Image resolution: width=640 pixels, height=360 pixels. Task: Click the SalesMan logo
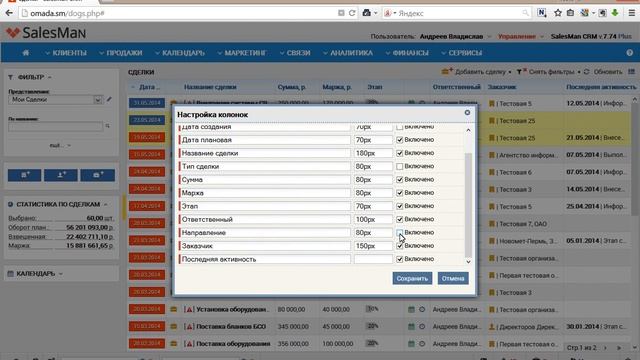pyautogui.click(x=46, y=33)
